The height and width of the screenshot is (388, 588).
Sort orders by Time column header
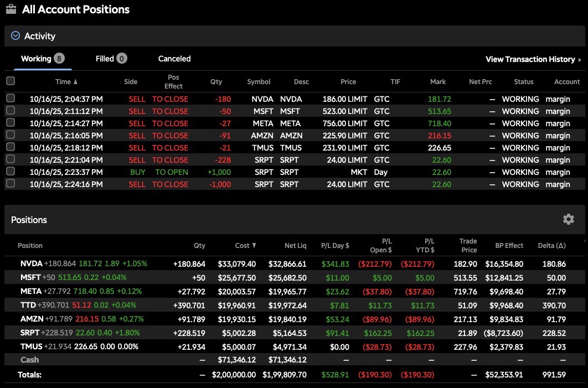[66, 82]
